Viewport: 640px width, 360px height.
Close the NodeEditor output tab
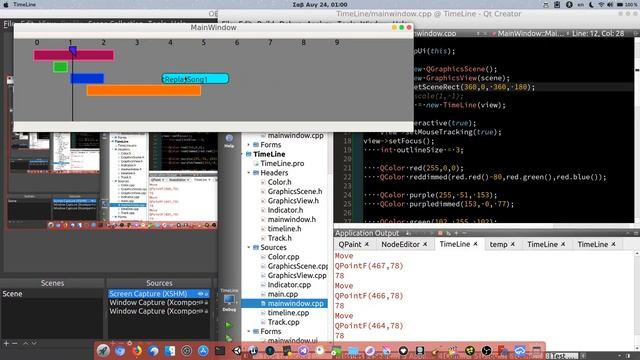click(425, 244)
